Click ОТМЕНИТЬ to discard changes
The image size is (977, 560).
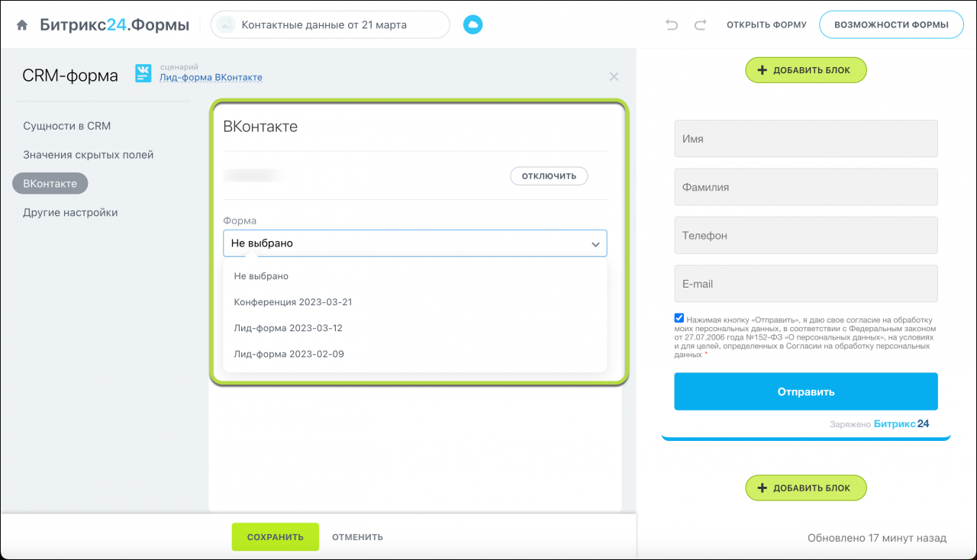click(x=357, y=537)
